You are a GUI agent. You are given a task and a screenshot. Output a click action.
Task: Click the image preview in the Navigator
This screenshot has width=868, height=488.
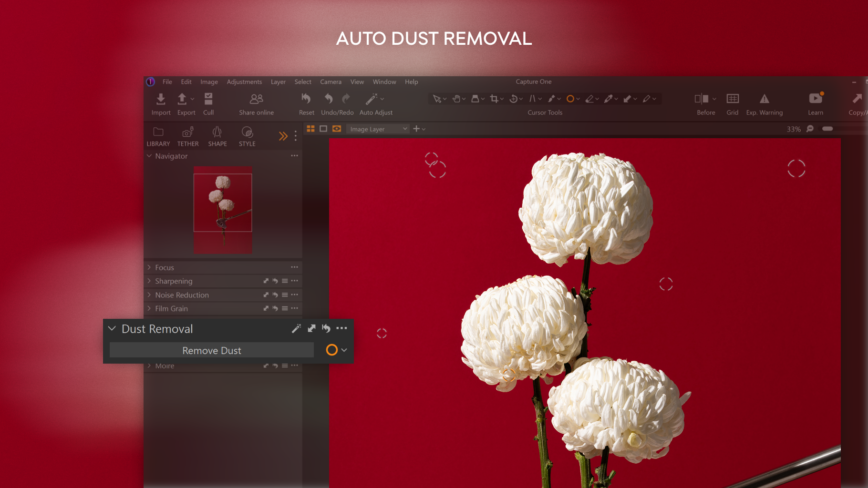[x=223, y=209]
